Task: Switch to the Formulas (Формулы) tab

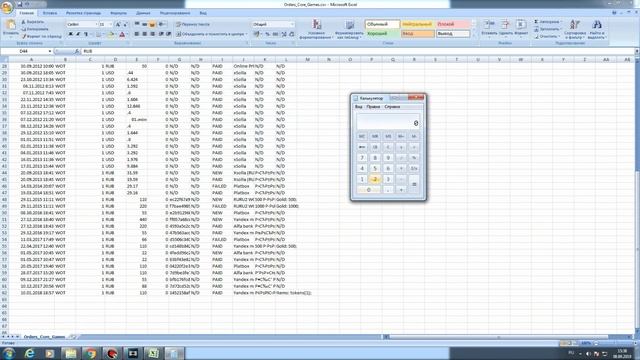Action: 118,13
